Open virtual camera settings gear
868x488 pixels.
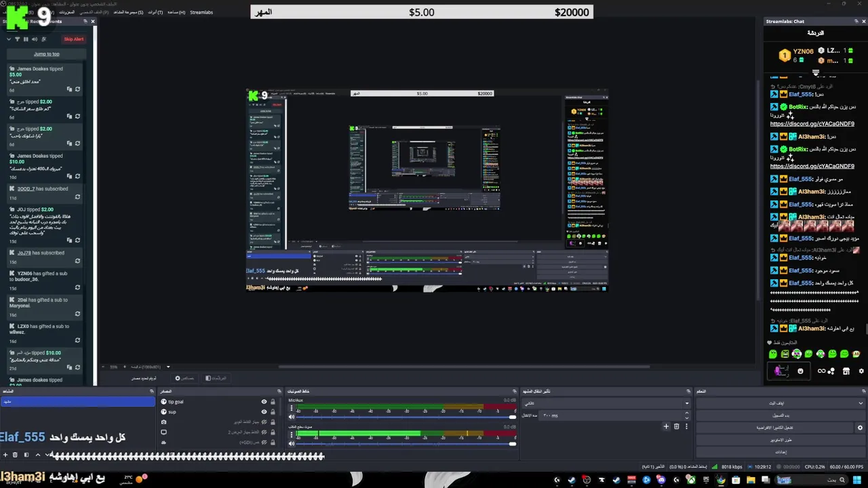click(860, 428)
